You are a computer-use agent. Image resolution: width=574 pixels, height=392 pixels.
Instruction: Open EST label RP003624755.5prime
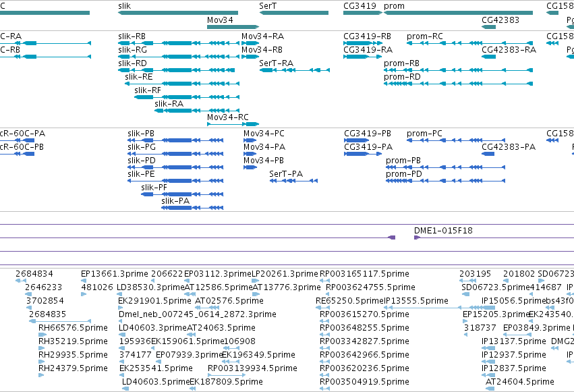click(x=370, y=287)
